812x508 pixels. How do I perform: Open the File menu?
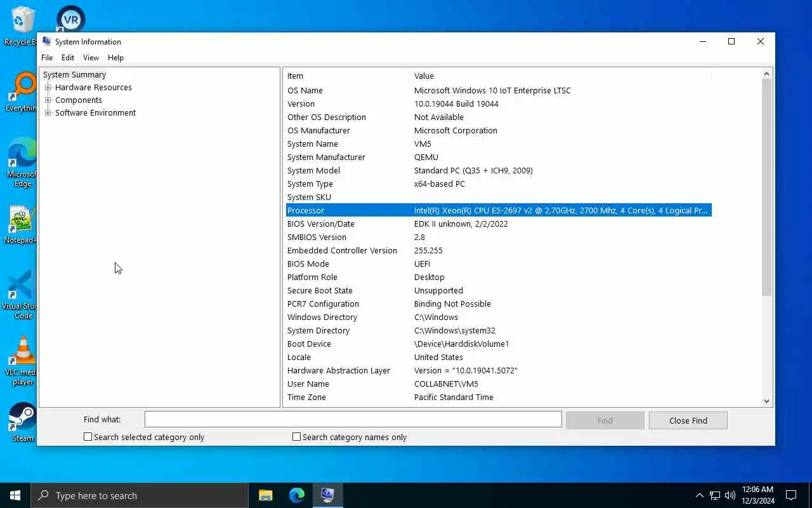tap(47, 57)
